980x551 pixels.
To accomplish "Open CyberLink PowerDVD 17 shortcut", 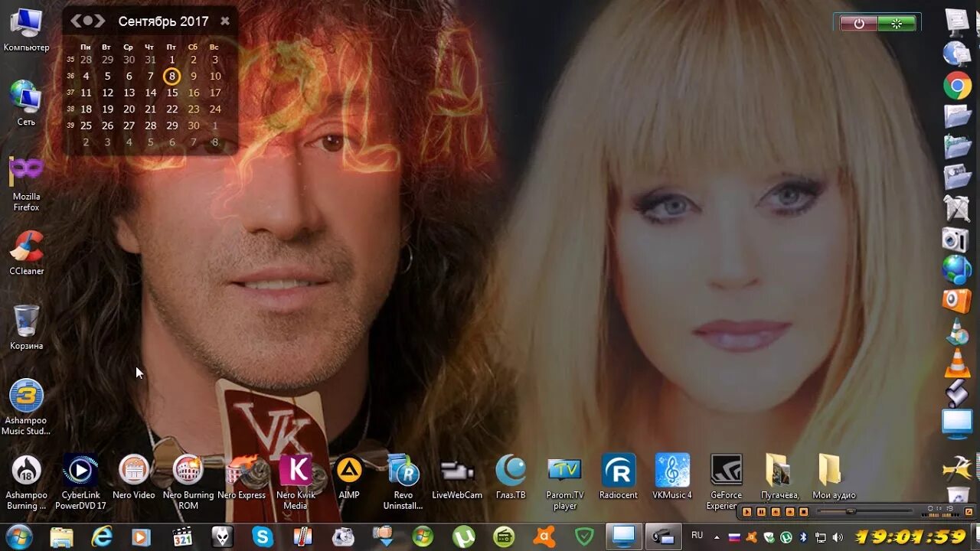I will pyautogui.click(x=80, y=481).
